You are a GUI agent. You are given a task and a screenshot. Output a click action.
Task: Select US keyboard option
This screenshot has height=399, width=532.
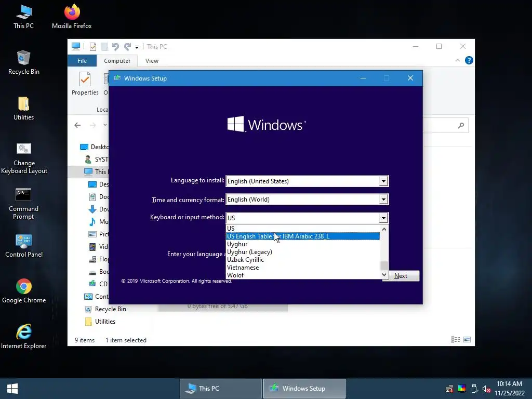(x=303, y=229)
